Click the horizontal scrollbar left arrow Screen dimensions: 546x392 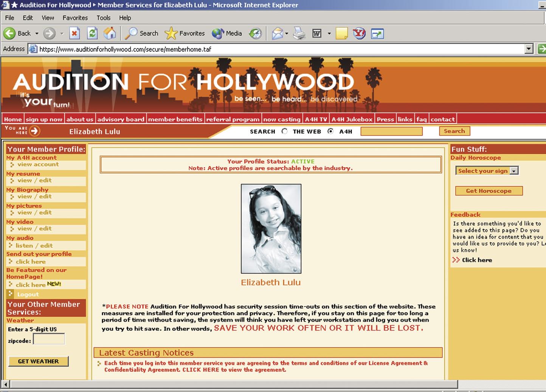pos(5,384)
